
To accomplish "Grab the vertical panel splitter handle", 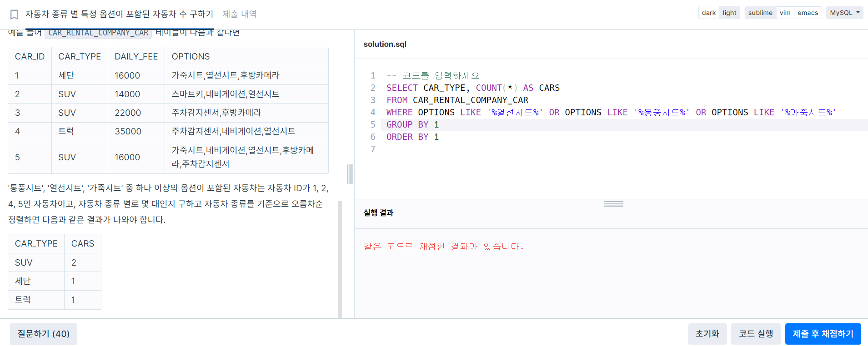I will click(x=350, y=174).
